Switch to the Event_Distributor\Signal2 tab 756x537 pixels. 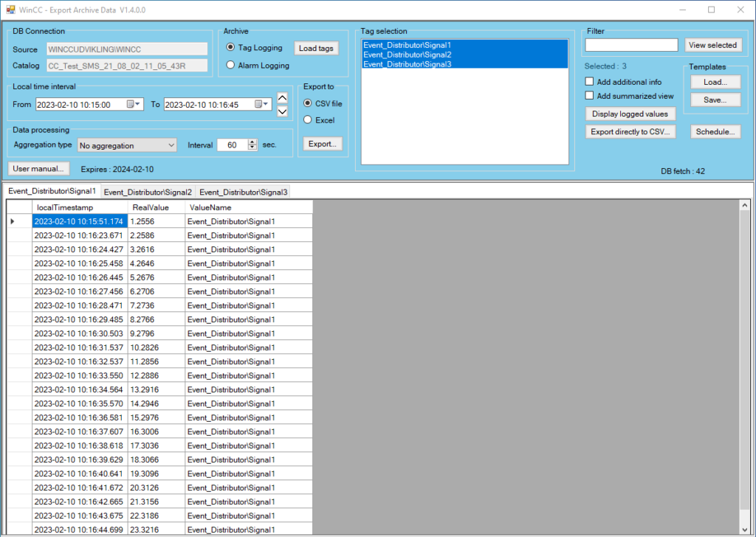148,192
